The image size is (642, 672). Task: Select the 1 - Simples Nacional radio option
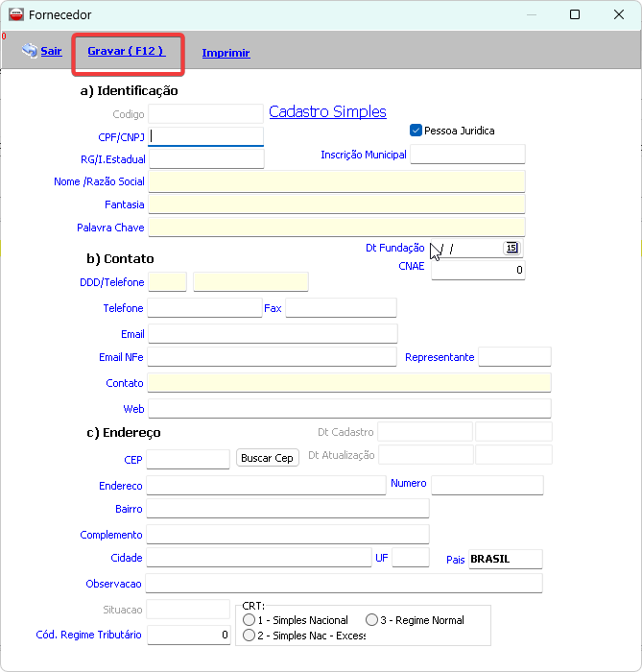point(250,620)
